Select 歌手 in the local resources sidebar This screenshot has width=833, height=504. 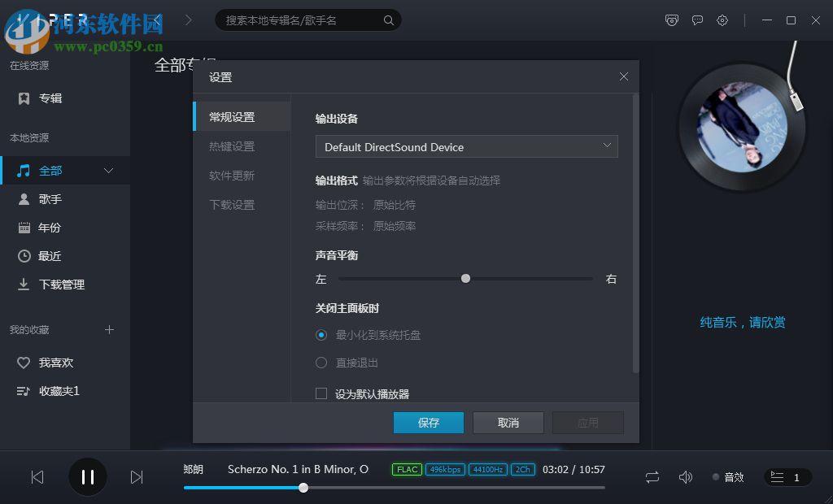click(x=50, y=198)
